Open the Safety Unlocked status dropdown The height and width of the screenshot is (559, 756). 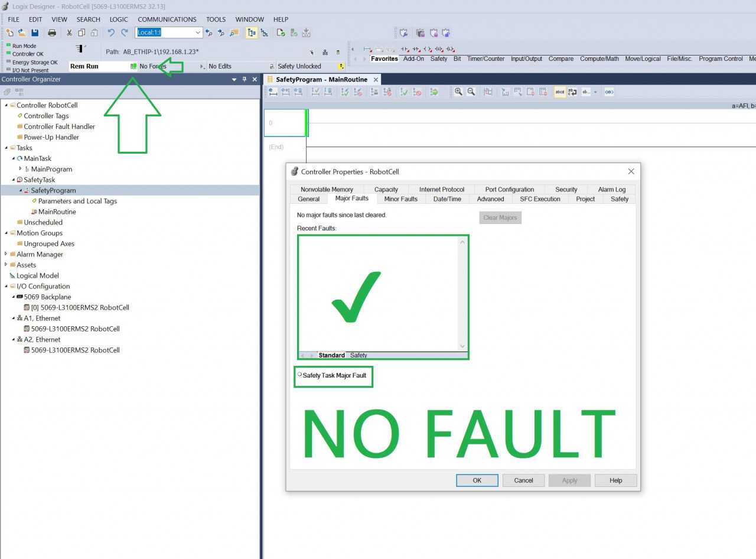pyautogui.click(x=341, y=66)
